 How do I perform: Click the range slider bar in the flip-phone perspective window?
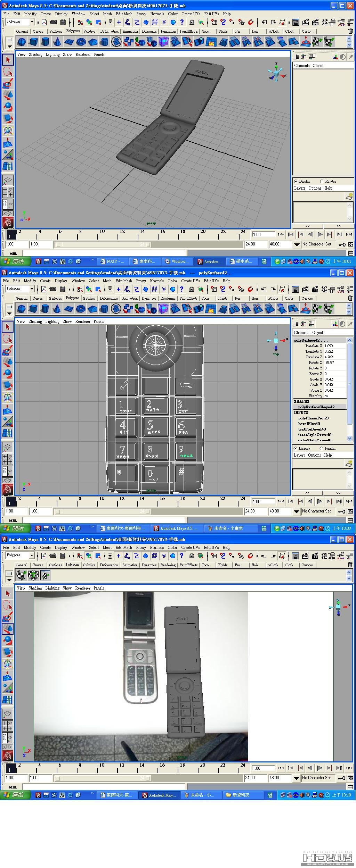pos(103,244)
